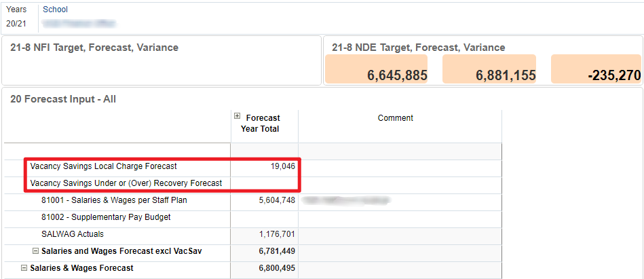This screenshot has height=279, width=644.
Task: Click the 20 Forecast Input - All heading
Action: [63, 99]
